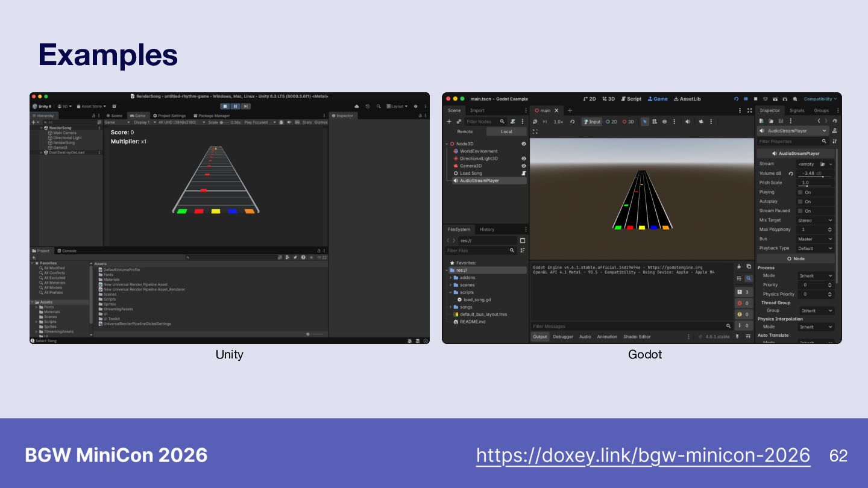This screenshot has height=488, width=868.
Task: Click the instantiate scene link icon
Action: [459, 121]
